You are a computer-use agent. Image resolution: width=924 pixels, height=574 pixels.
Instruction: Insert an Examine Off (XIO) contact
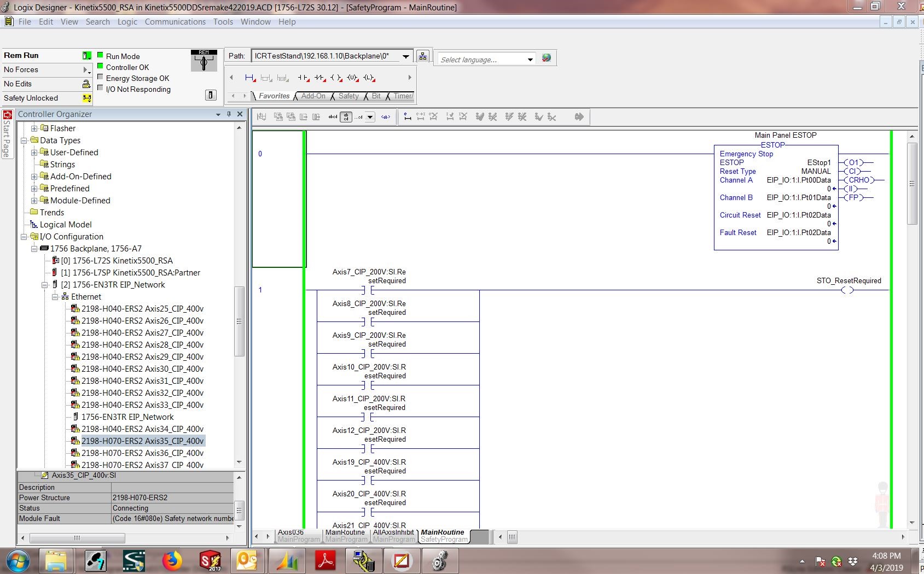pyautogui.click(x=320, y=78)
